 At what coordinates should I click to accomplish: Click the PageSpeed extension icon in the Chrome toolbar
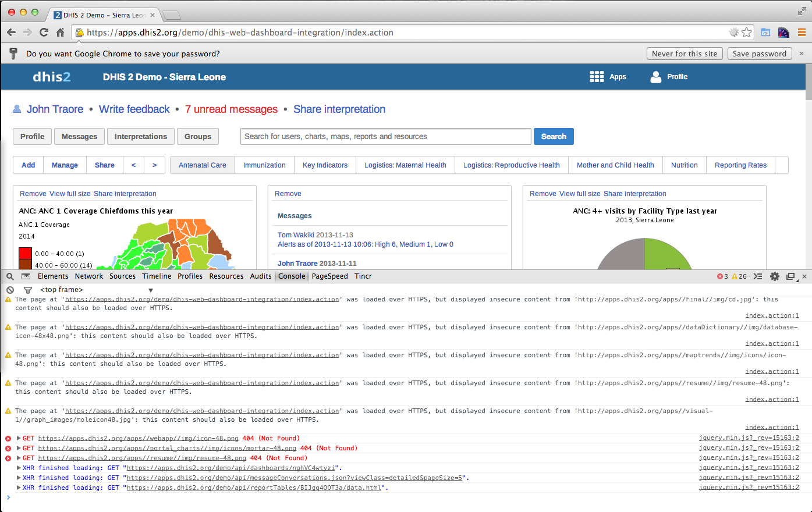click(x=765, y=33)
